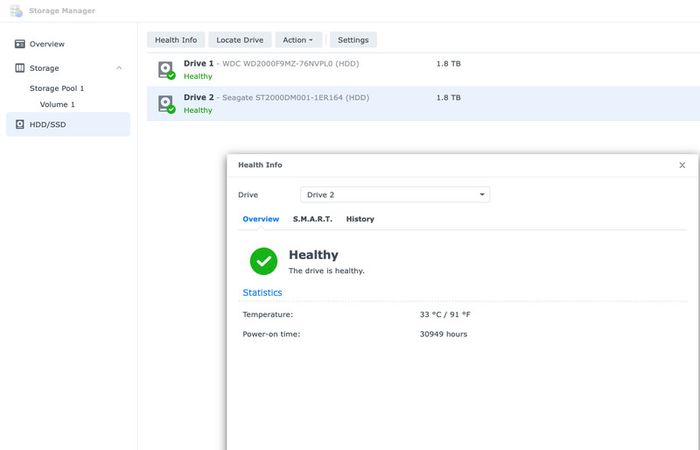The image size is (700, 450).
Task: Click the green healthy checkmark icon
Action: pos(263,261)
